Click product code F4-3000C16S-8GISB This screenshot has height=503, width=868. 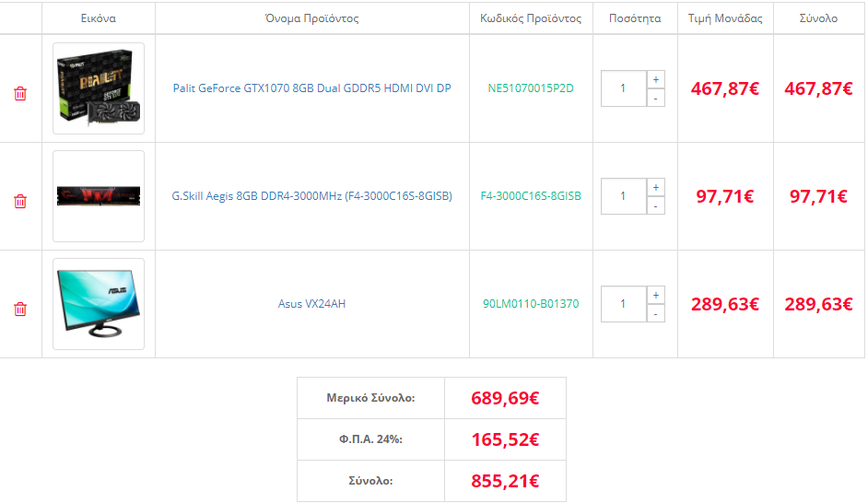point(531,196)
